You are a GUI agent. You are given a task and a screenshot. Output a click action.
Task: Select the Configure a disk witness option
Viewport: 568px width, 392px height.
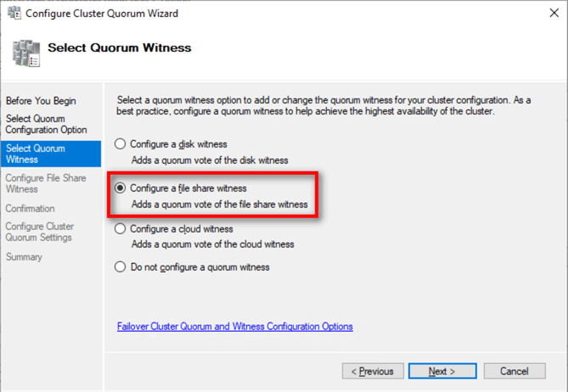pyautogui.click(x=121, y=144)
